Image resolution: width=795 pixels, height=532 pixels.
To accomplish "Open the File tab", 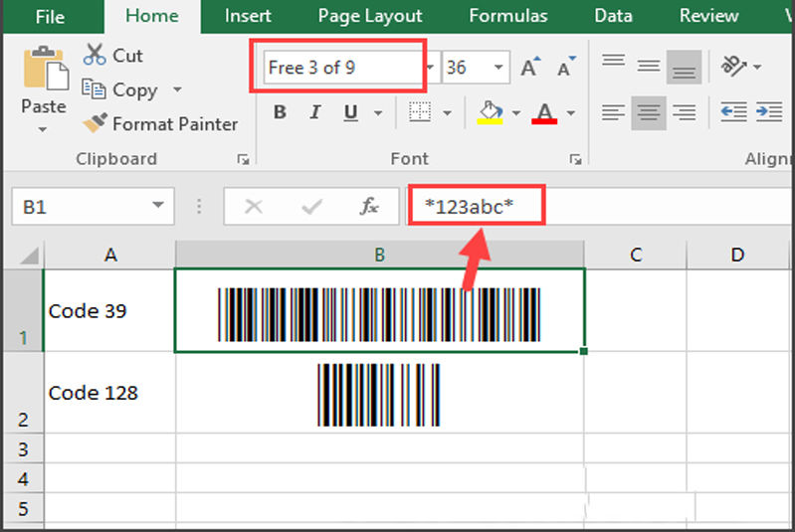I will 50,16.
